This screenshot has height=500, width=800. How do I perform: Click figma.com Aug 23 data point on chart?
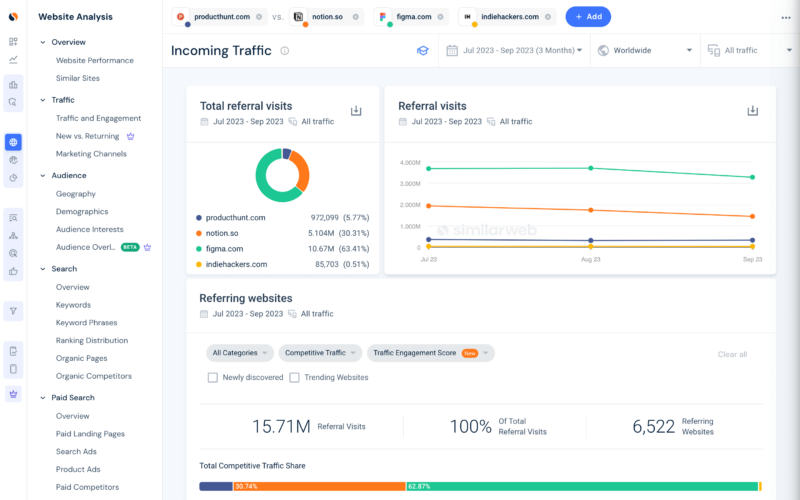pos(591,168)
